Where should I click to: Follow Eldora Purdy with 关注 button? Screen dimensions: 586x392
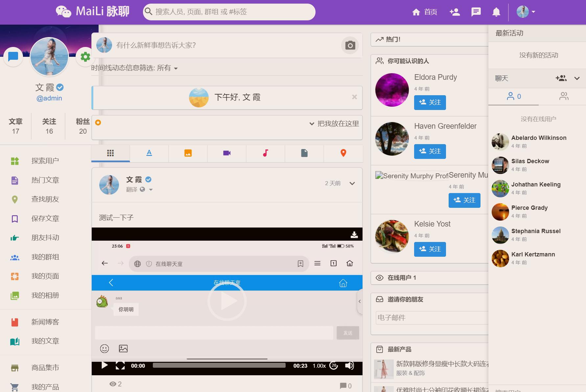(x=430, y=102)
